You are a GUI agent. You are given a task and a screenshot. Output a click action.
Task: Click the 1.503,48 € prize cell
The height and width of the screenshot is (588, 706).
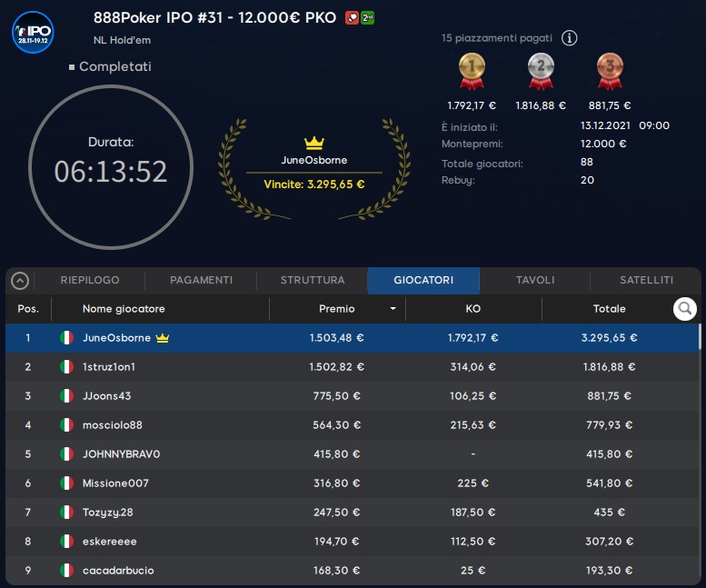click(336, 338)
